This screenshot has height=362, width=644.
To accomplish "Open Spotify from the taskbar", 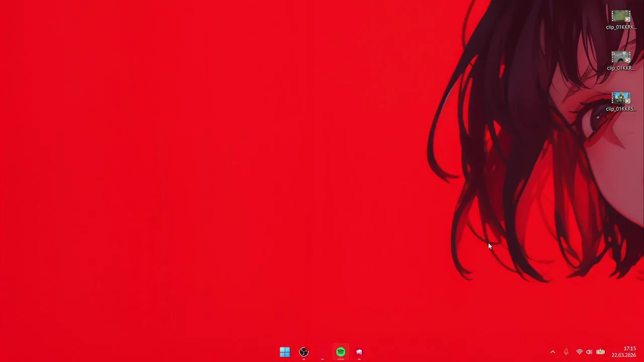I will 341,352.
